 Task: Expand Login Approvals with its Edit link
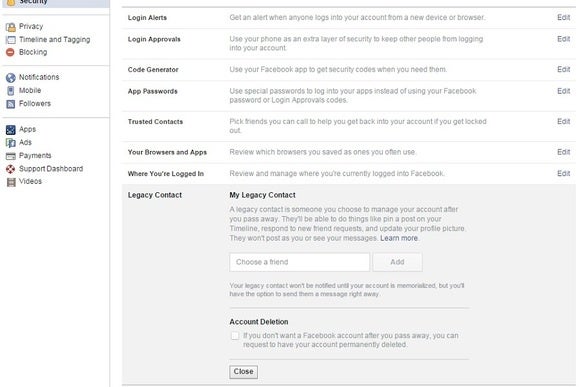pyautogui.click(x=563, y=39)
